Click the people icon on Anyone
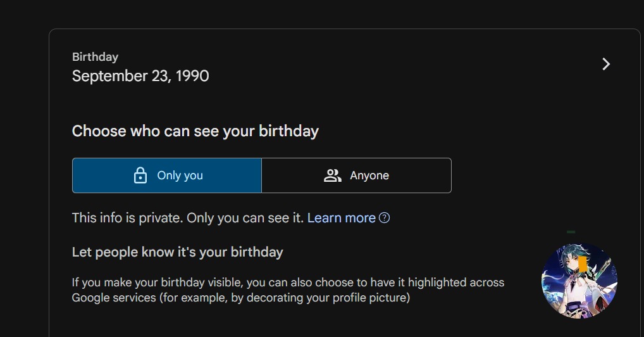 pyautogui.click(x=332, y=175)
